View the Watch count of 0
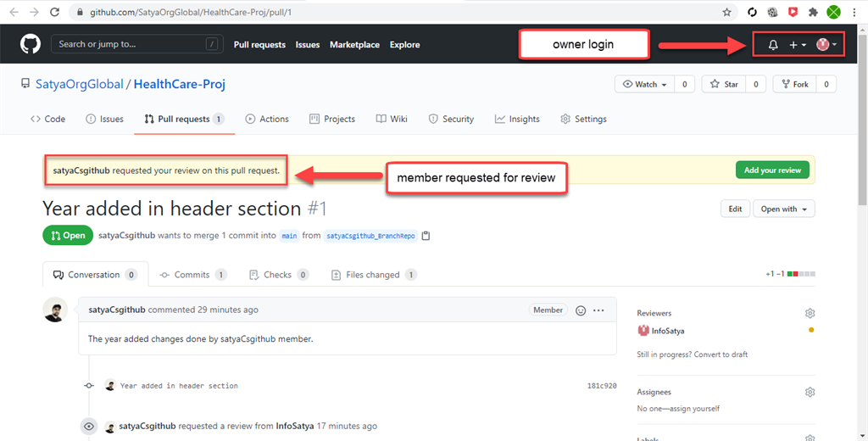 [x=685, y=84]
